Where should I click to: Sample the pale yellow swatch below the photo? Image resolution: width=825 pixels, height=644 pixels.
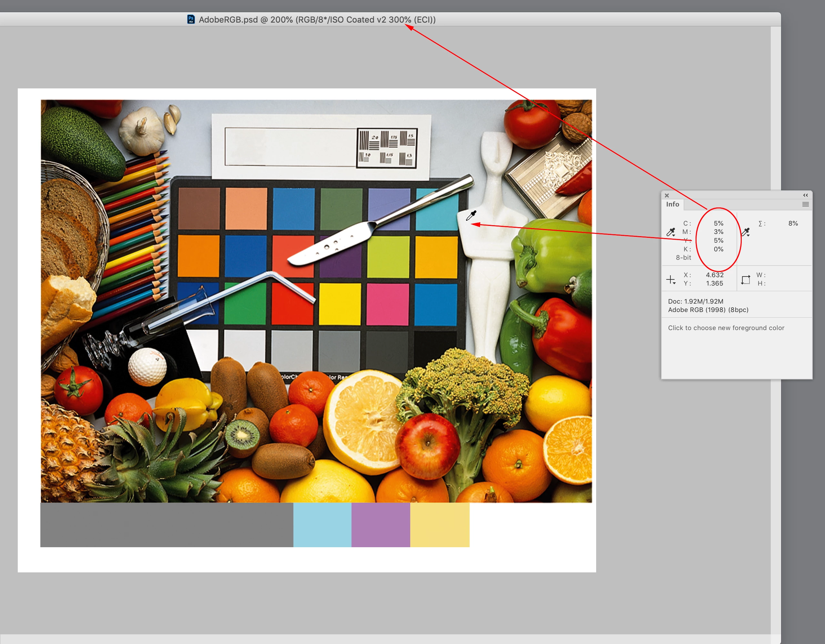pyautogui.click(x=440, y=525)
